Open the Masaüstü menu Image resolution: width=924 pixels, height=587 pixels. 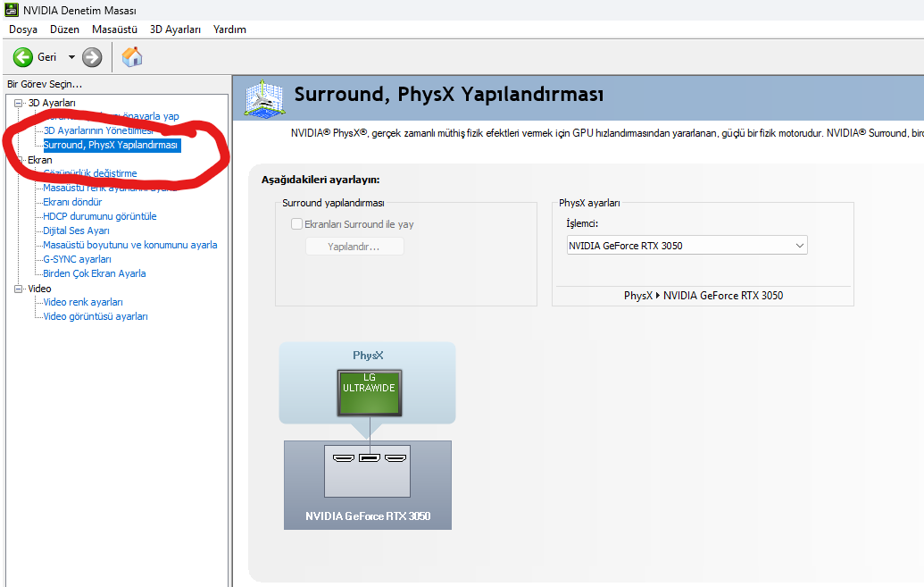(114, 29)
